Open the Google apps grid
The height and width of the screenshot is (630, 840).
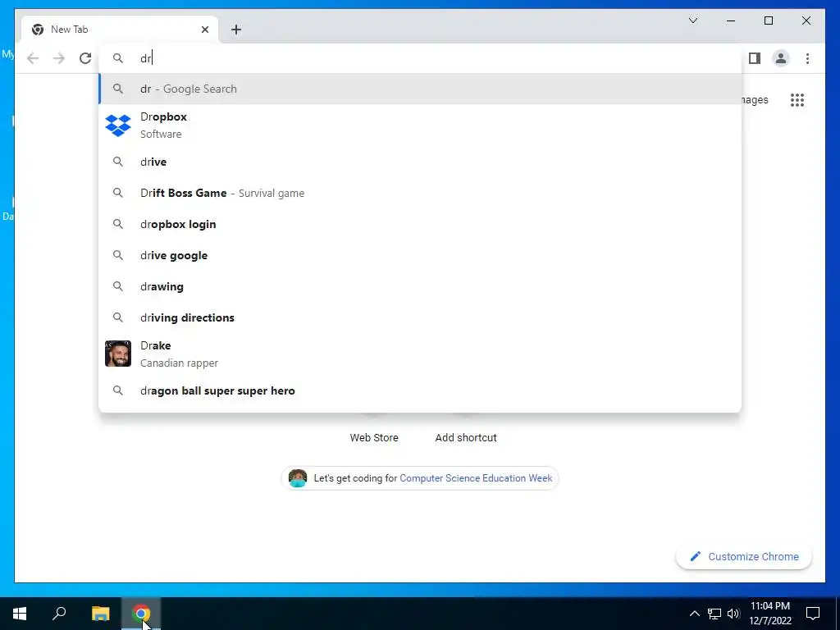[x=797, y=100]
